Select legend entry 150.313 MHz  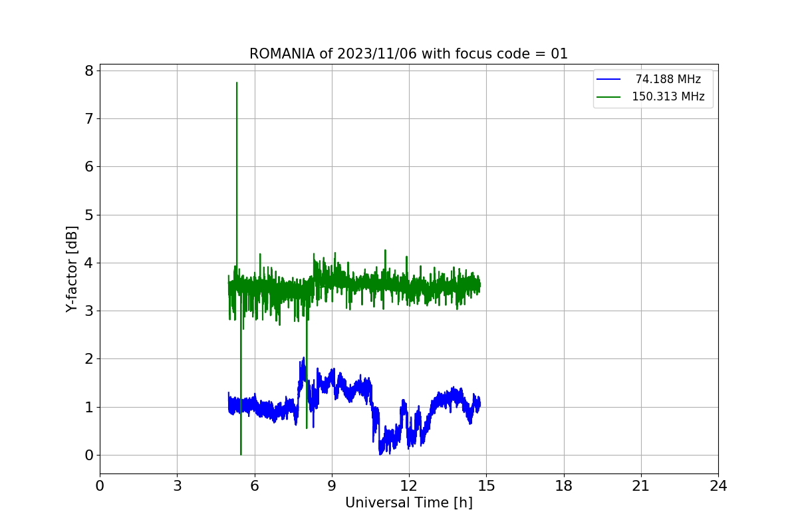coord(668,96)
